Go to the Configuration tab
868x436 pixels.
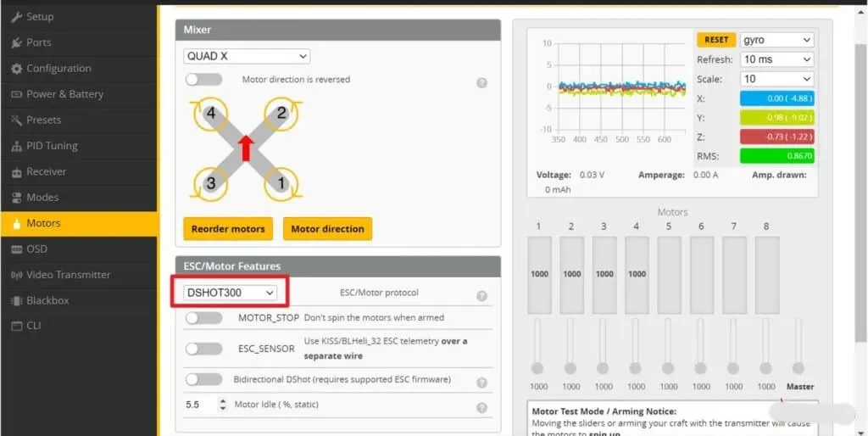(x=79, y=69)
